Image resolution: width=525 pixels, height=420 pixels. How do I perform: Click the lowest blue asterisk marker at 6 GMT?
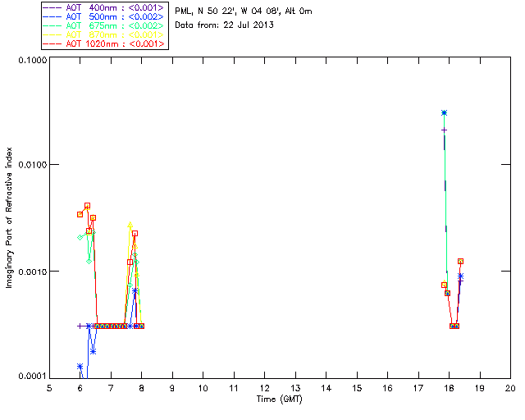point(80,367)
